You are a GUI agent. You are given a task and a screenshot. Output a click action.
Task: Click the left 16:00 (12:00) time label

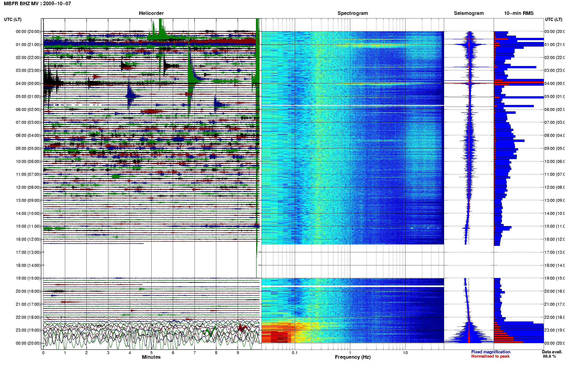point(28,239)
